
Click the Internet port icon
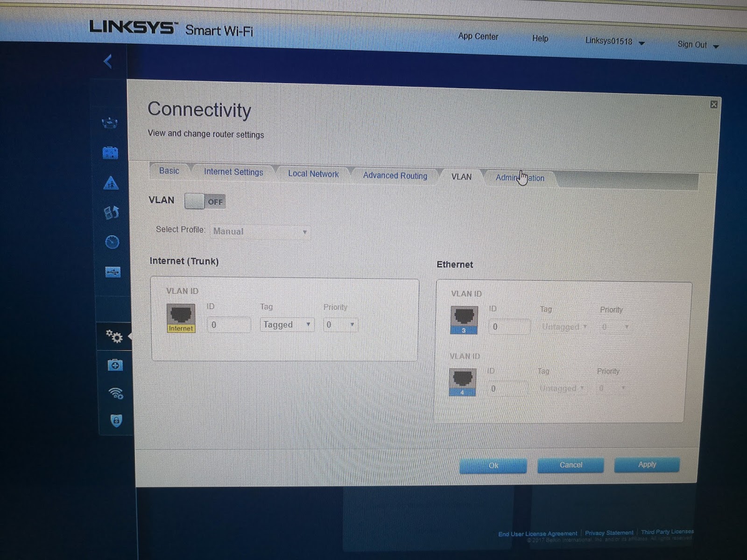(x=181, y=318)
